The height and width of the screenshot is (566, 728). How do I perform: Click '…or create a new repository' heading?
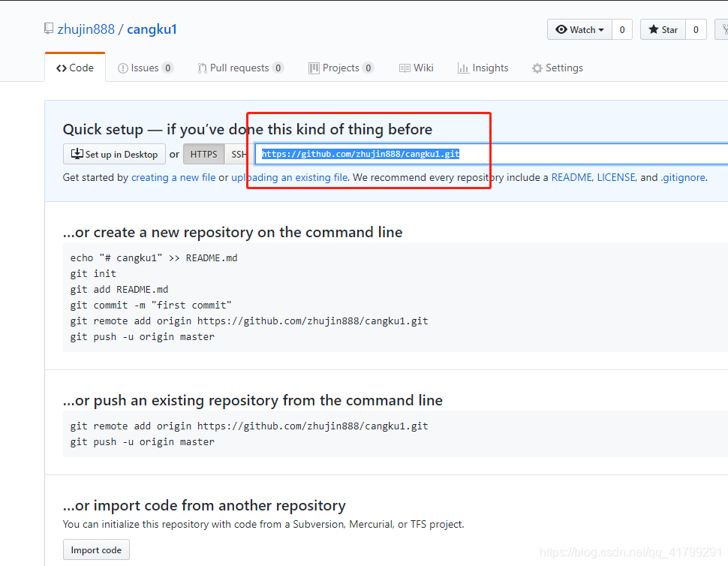click(233, 232)
